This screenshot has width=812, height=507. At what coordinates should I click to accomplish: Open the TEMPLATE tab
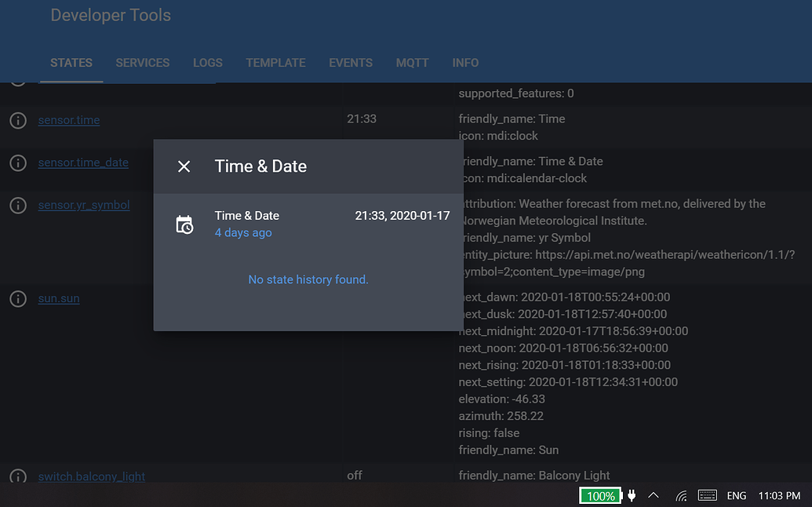tap(275, 63)
